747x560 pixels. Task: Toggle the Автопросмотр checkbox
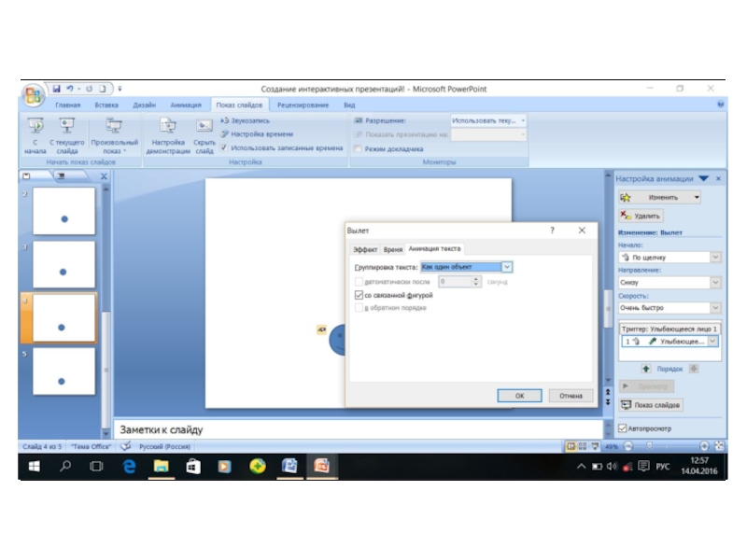623,428
